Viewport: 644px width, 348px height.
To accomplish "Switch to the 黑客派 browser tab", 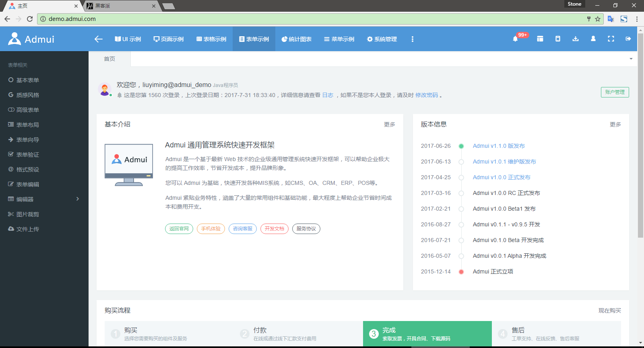I will [120, 6].
